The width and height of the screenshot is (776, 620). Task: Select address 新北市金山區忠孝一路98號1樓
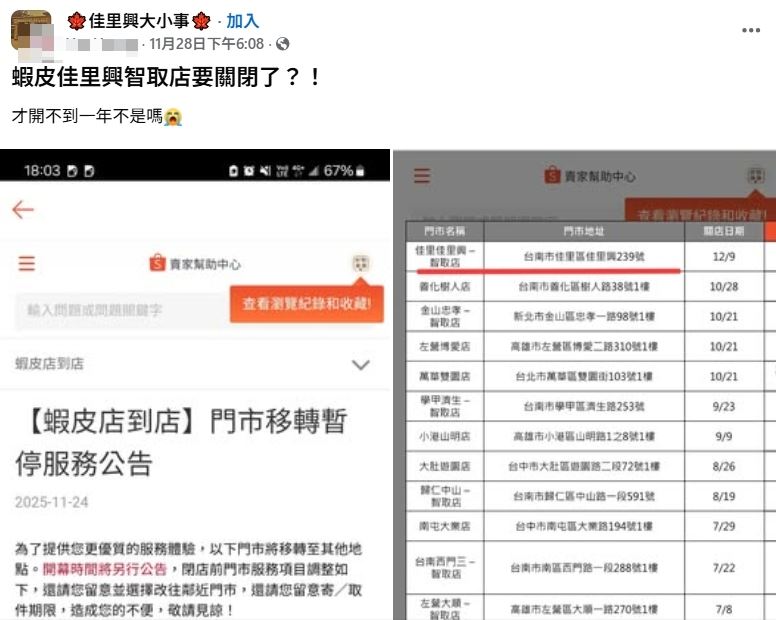(x=584, y=316)
